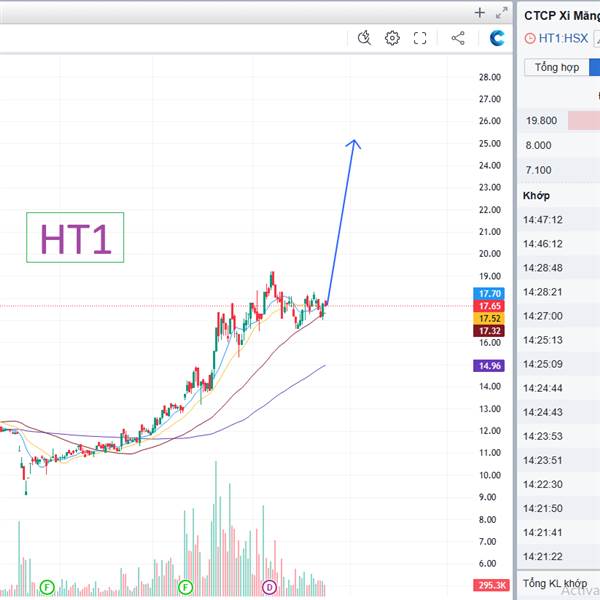Select the 14:22:30 trade row
The width and height of the screenshot is (600, 600).
559,484
